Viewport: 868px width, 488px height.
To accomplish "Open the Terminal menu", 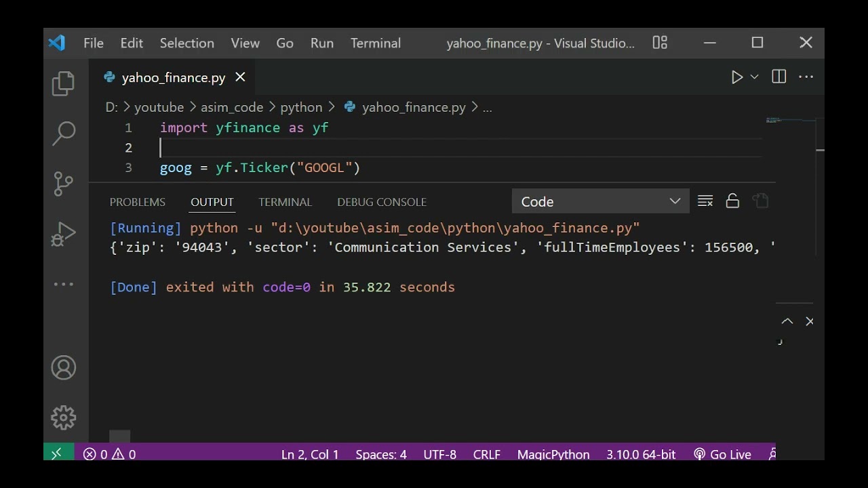I will click(376, 43).
